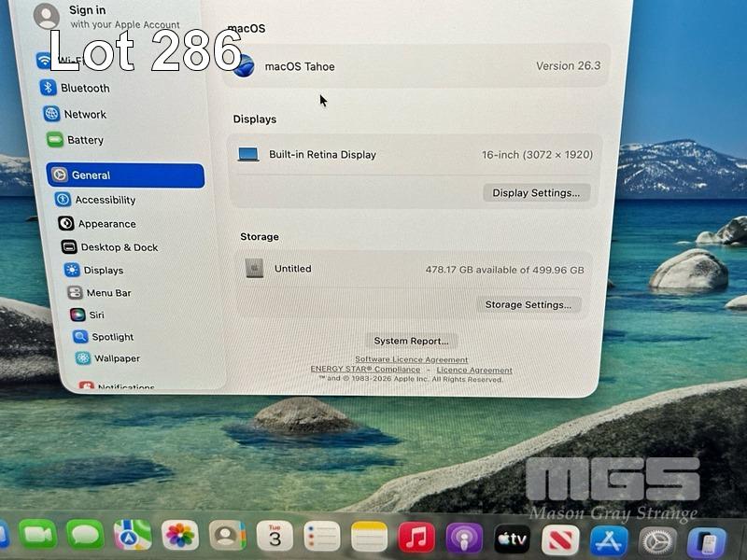Open System Report
The height and width of the screenshot is (560, 747).
coord(411,341)
